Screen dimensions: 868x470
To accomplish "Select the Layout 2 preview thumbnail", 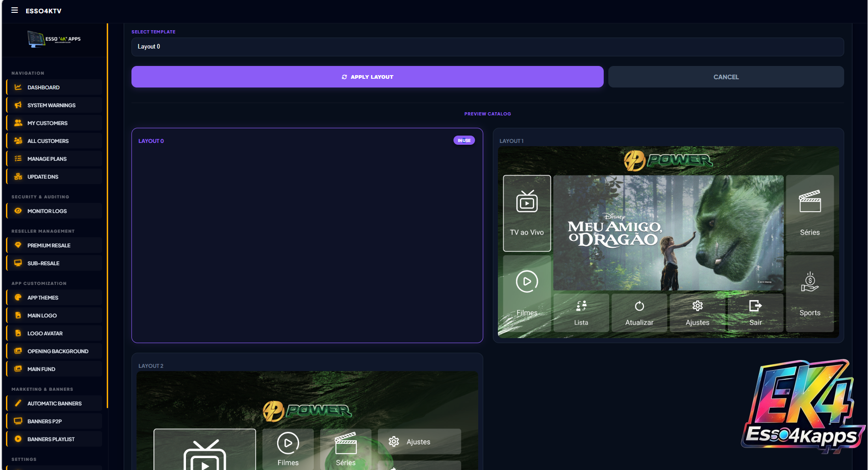I will click(x=307, y=419).
